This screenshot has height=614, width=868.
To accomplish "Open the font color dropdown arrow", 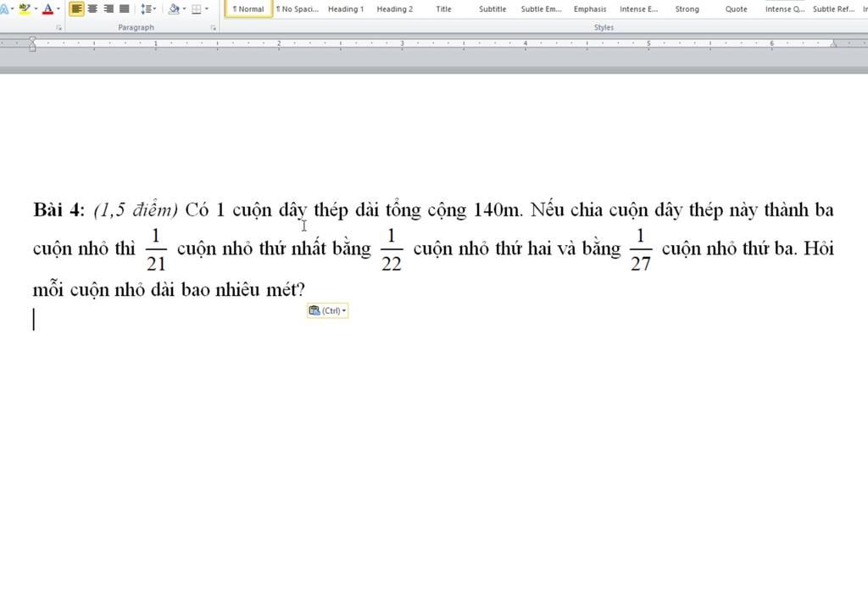I will 58,8.
